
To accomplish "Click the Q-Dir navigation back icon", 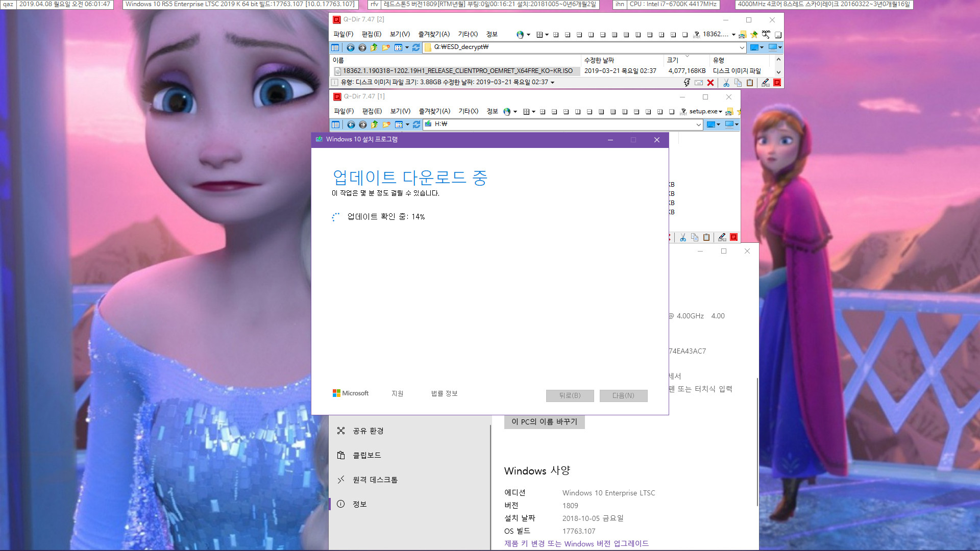I will pyautogui.click(x=350, y=47).
